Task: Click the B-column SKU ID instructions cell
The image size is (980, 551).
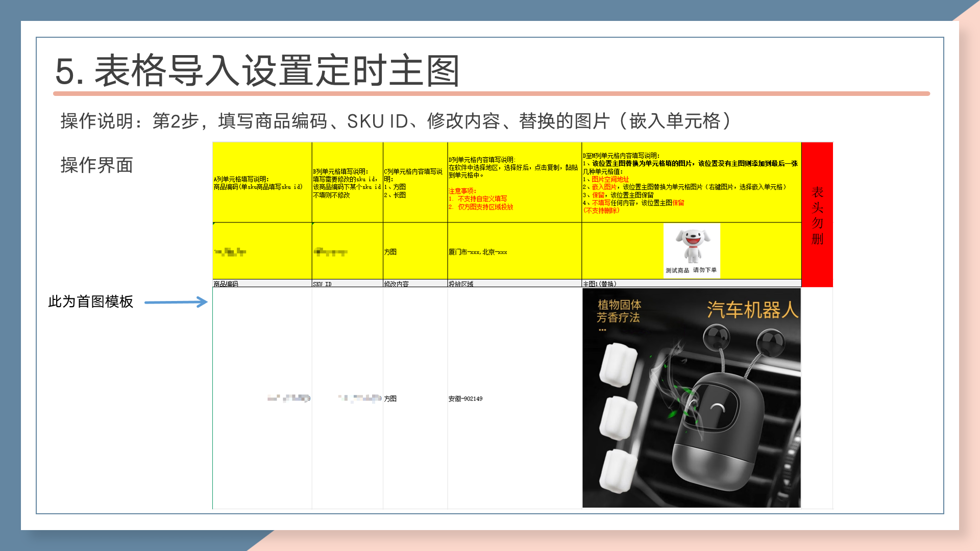Action: (347, 183)
